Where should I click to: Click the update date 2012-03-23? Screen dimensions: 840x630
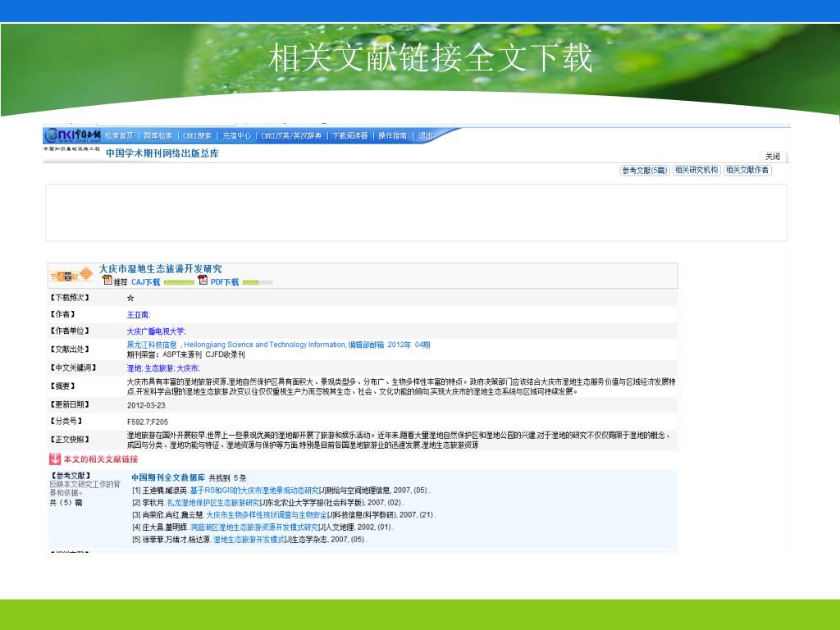click(146, 405)
